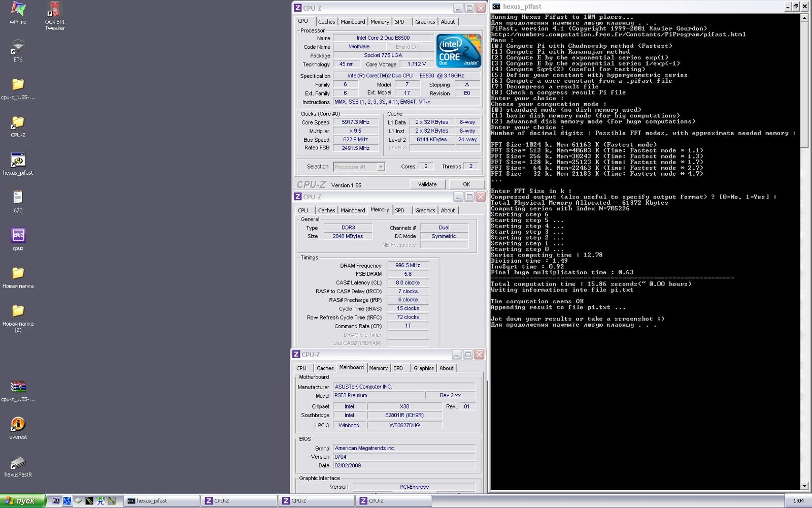The height and width of the screenshot is (508, 812).
Task: Click the Validate button in CPU-Z
Action: [427, 184]
